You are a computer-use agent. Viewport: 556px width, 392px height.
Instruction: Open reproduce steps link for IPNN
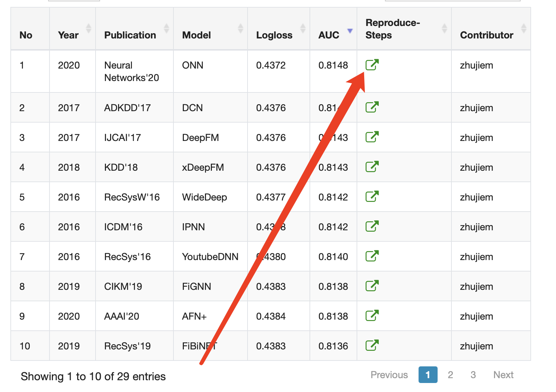click(372, 226)
